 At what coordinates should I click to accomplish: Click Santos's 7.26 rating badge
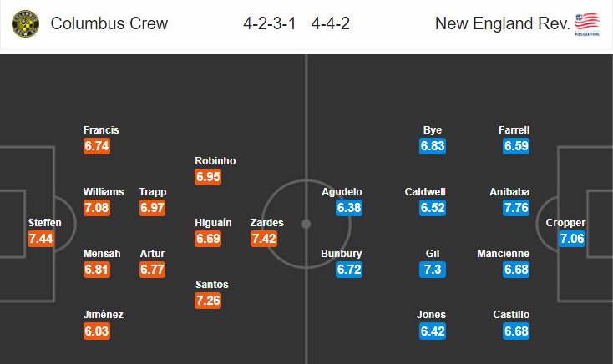point(208,301)
